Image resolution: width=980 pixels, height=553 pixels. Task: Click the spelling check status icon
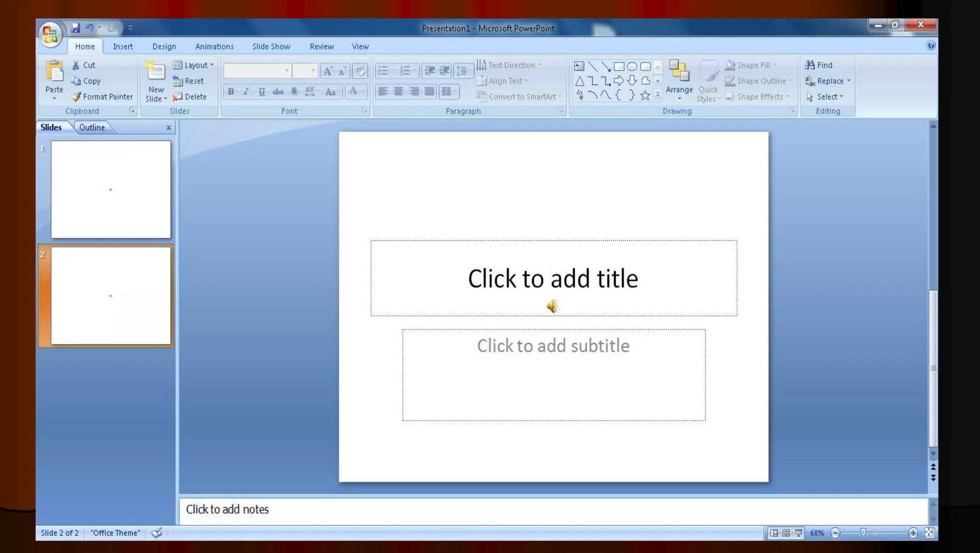click(157, 532)
